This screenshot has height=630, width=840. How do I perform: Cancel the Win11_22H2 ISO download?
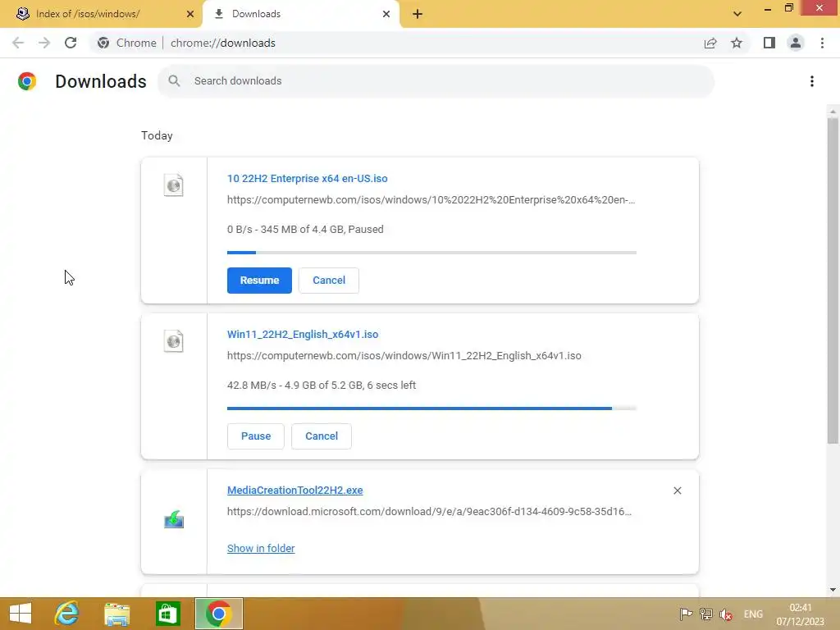tap(322, 436)
